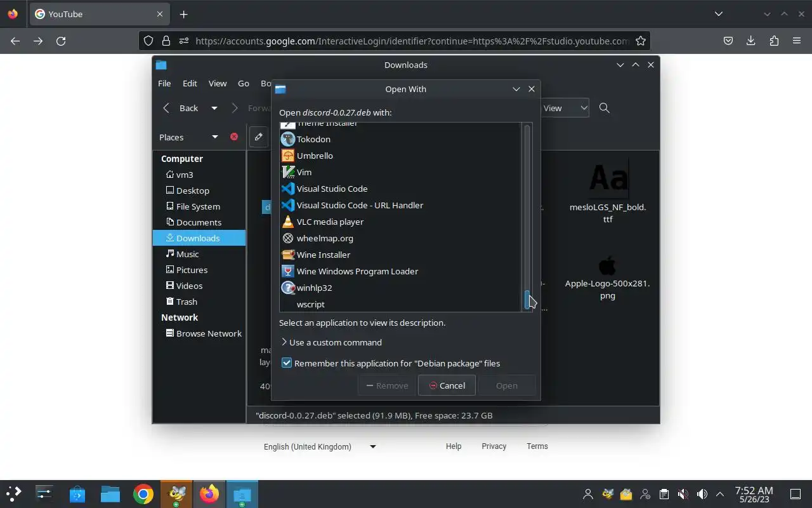Open the Places panel dropdown
The width and height of the screenshot is (812, 508).
[214, 137]
